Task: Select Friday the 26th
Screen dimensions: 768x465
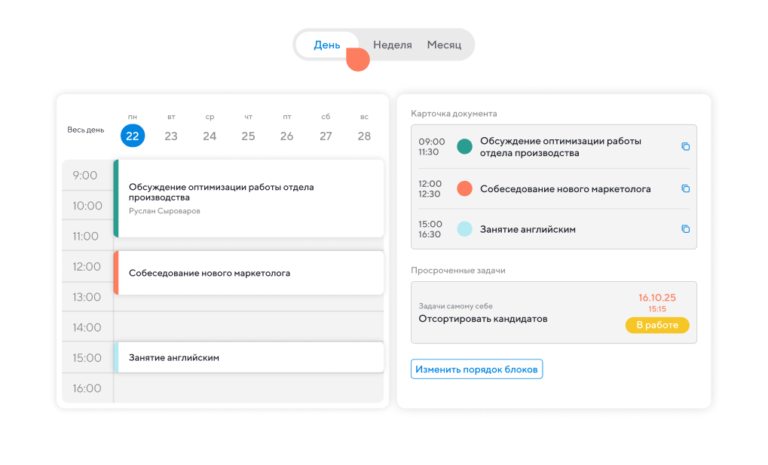Action: (x=287, y=136)
